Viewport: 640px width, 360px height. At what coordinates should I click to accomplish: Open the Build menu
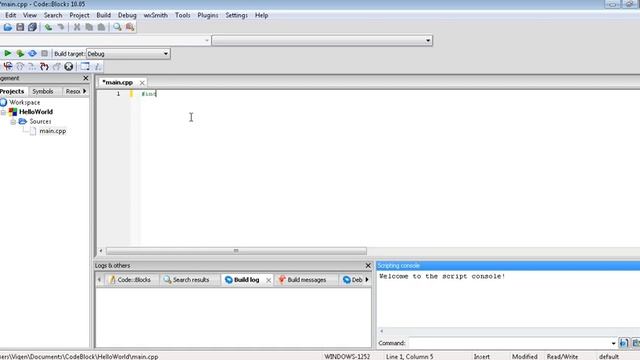103,15
